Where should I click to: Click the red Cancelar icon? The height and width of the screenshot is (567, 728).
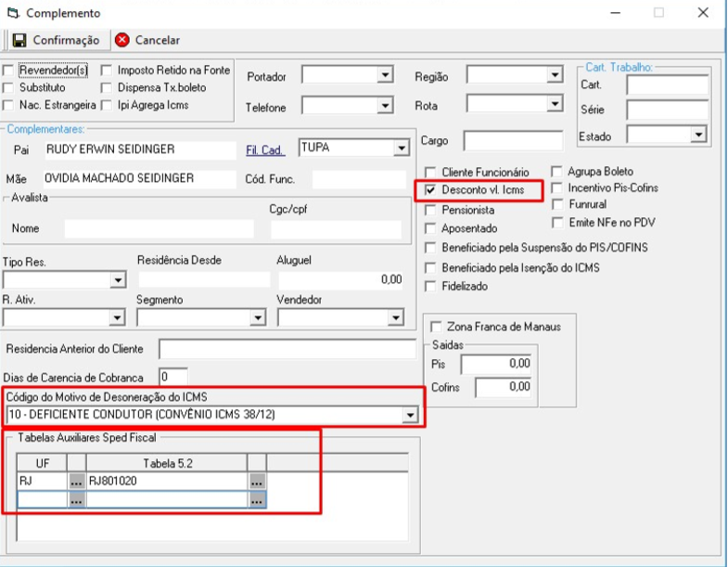pyautogui.click(x=122, y=40)
